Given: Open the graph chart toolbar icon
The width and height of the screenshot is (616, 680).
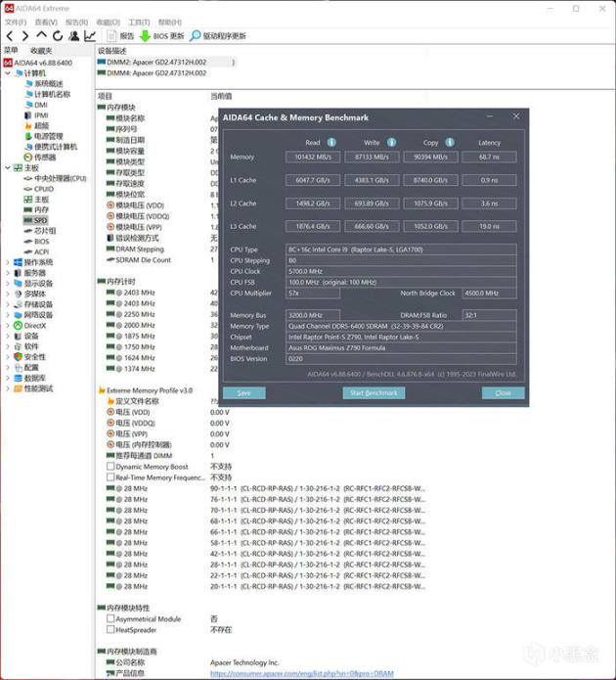Looking at the screenshot, I should click(x=90, y=36).
